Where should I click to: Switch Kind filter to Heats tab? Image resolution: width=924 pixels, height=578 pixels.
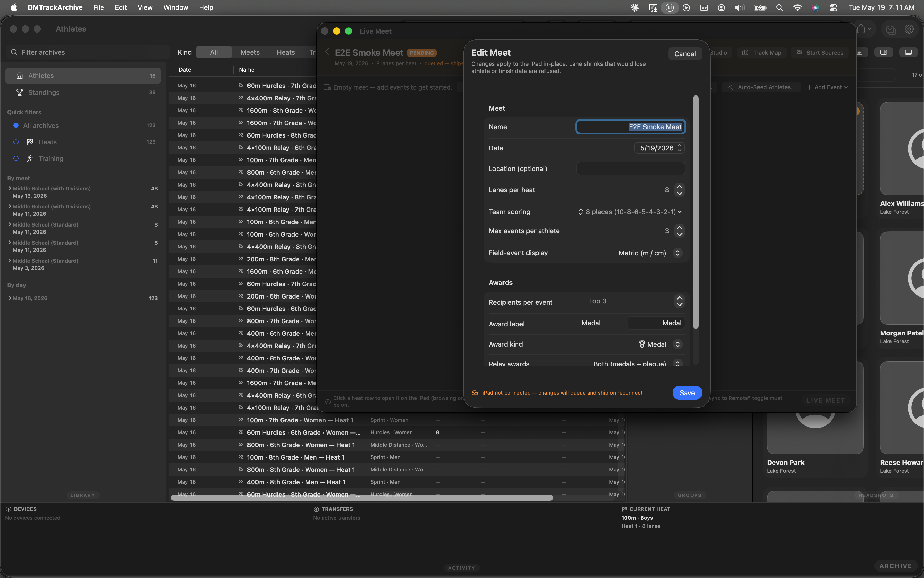tap(286, 52)
